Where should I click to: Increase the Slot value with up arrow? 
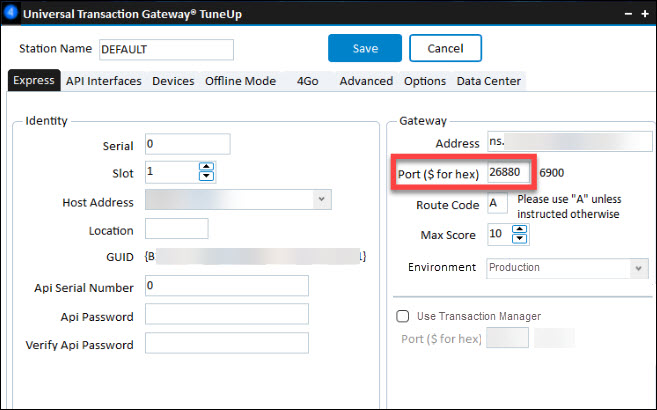click(206, 166)
